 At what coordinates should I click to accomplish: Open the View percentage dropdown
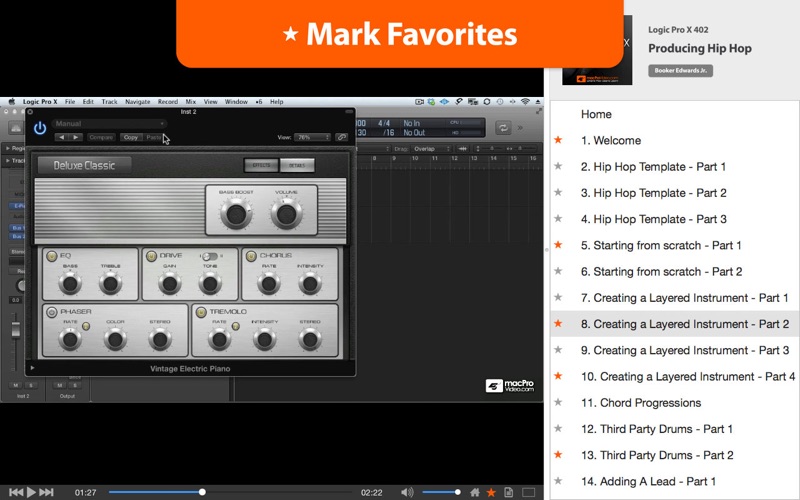pos(312,137)
